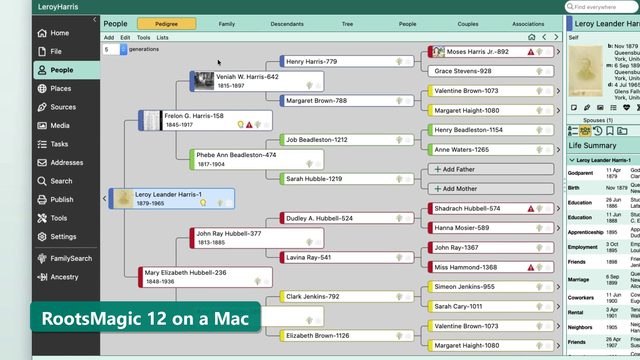Switch to the Couples tab

468,24
